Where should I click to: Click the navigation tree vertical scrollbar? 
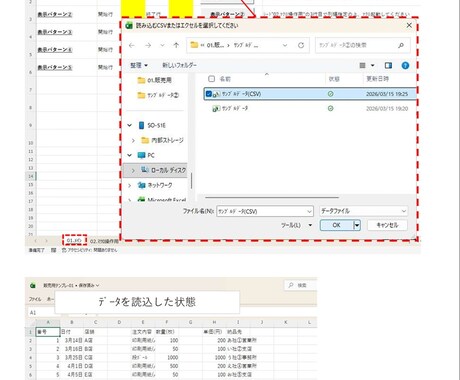(191, 180)
